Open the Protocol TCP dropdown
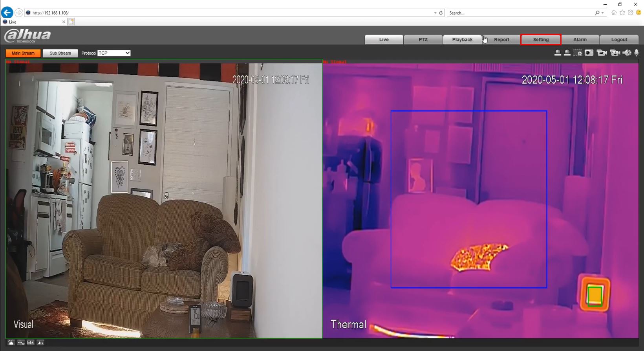 click(114, 53)
